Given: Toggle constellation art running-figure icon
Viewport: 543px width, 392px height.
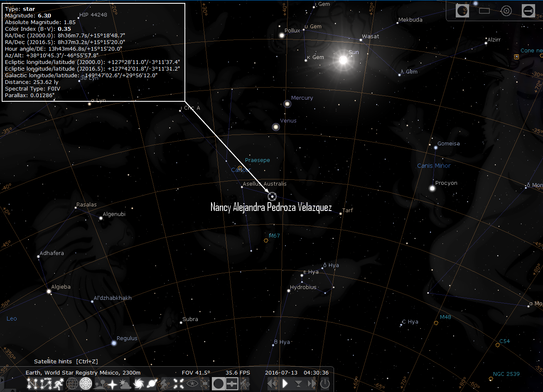Looking at the screenshot, I should point(59,384).
